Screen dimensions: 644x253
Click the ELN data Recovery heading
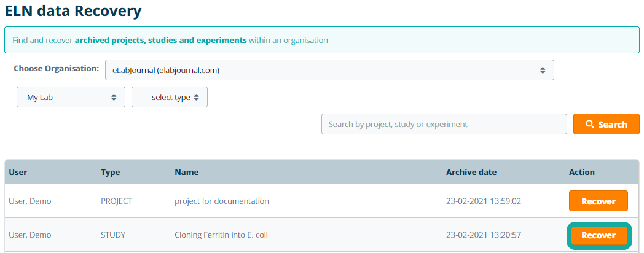(73, 10)
